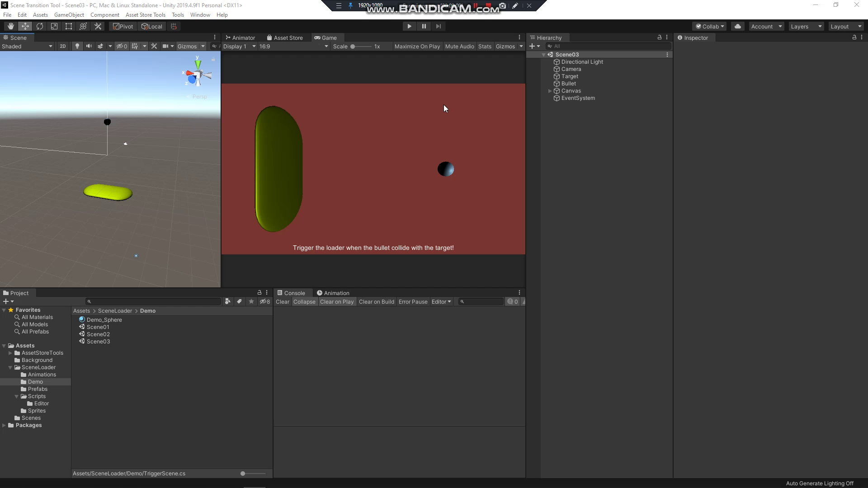Select the Move tool

coord(25,26)
